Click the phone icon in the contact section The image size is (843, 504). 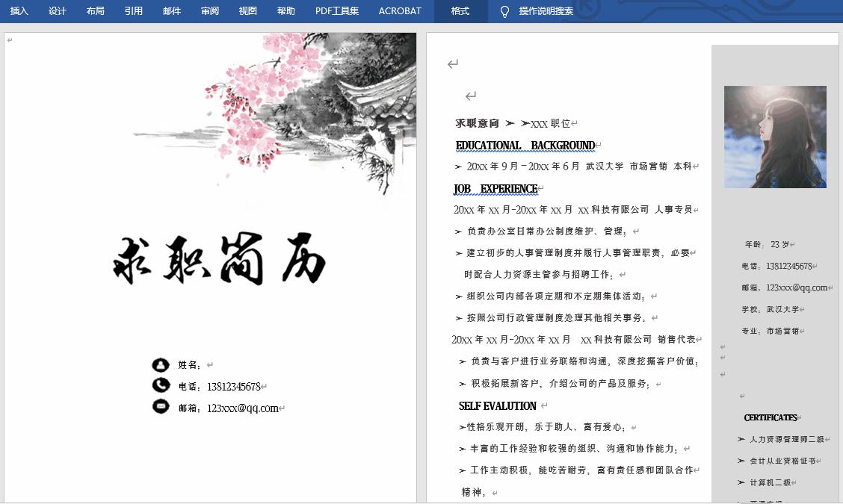tap(161, 386)
